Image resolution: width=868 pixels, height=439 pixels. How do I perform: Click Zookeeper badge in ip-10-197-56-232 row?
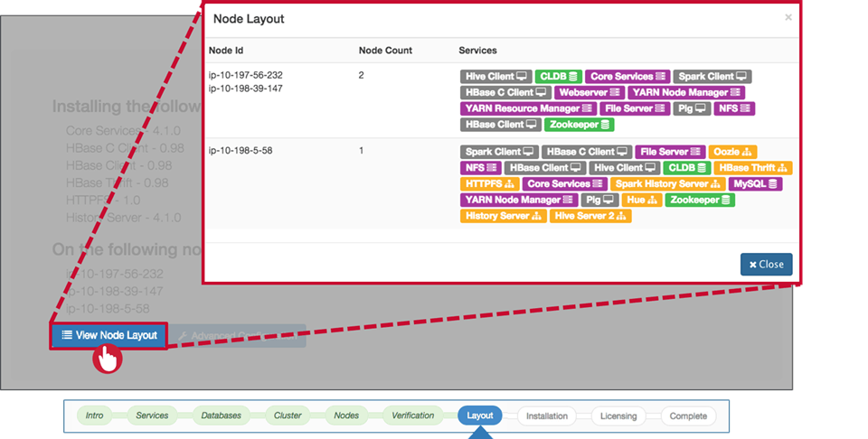[x=579, y=125]
